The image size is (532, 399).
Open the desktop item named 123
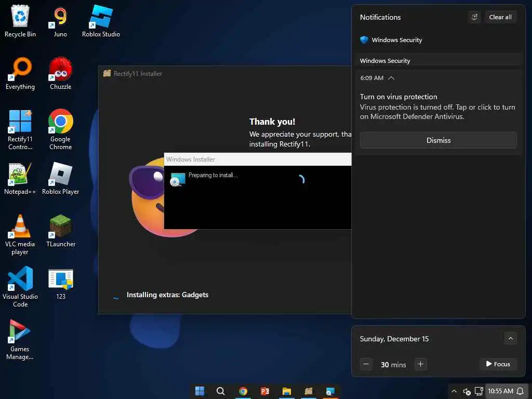click(60, 284)
